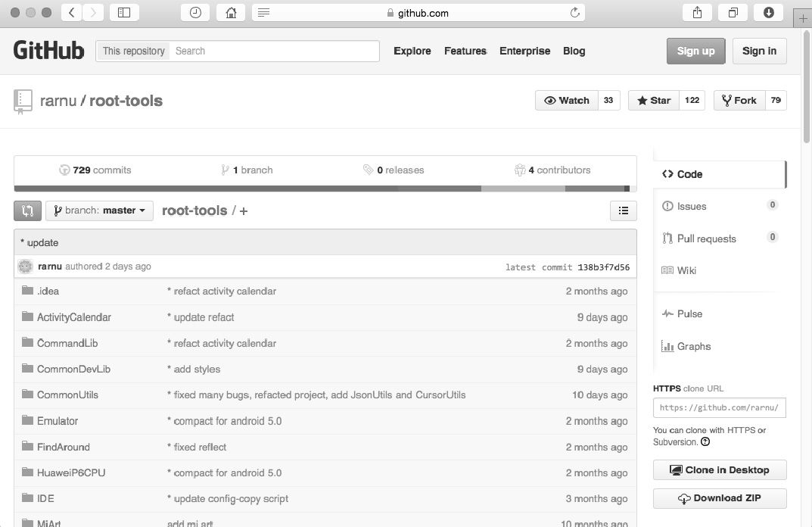
Task: Watch the root-tools repository
Action: click(x=567, y=101)
